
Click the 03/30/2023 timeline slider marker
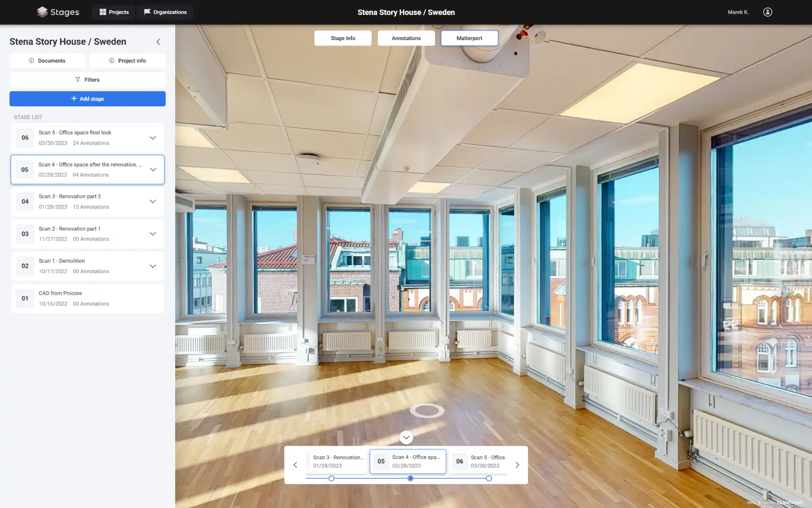point(489,478)
